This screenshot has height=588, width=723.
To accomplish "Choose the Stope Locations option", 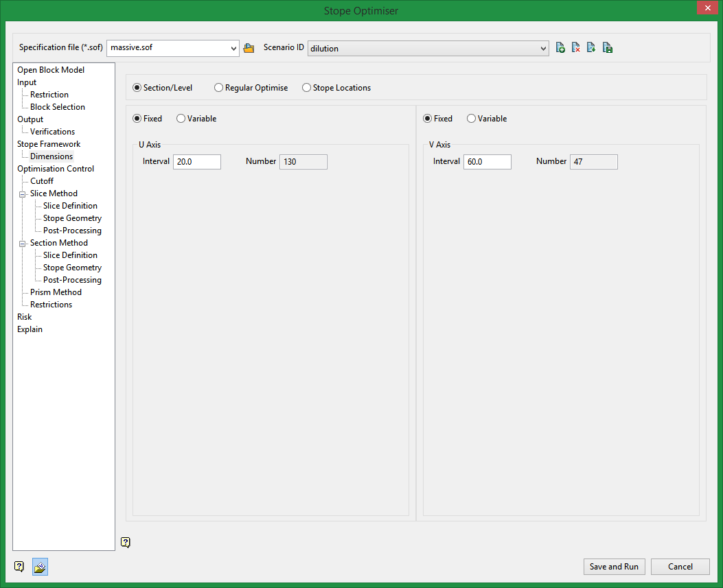I will click(x=307, y=88).
